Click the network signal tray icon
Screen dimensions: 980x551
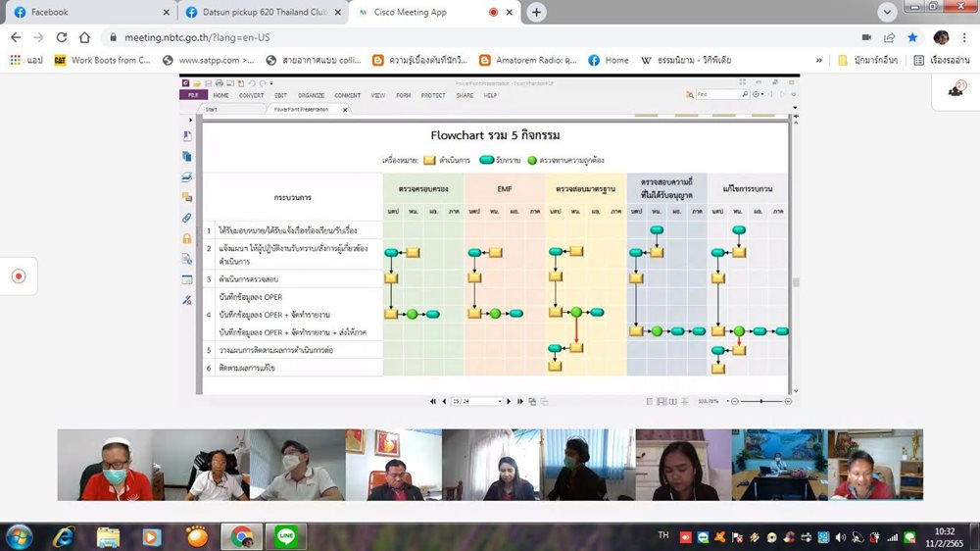click(893, 537)
